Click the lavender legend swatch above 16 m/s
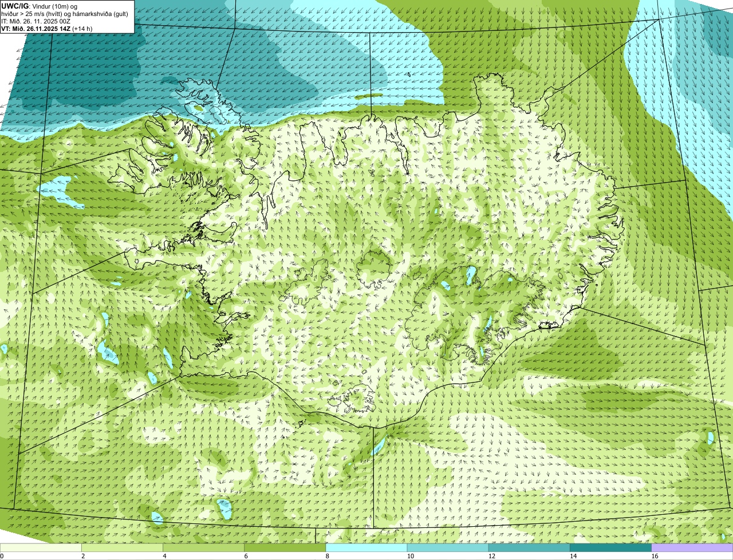The height and width of the screenshot is (560, 733). 692,548
